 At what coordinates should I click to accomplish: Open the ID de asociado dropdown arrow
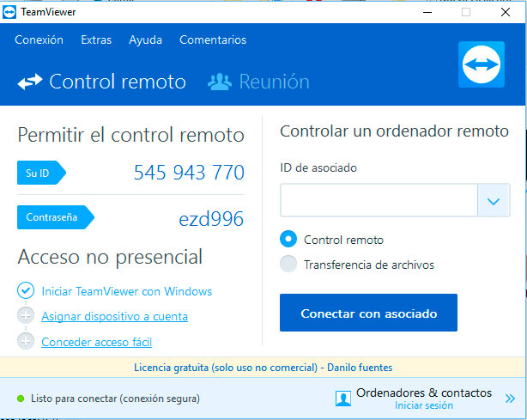pos(494,200)
